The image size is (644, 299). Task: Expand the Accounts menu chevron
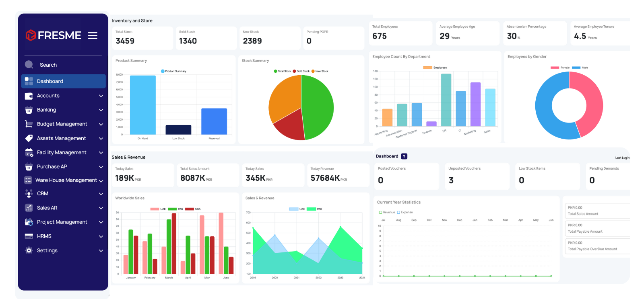point(101,96)
